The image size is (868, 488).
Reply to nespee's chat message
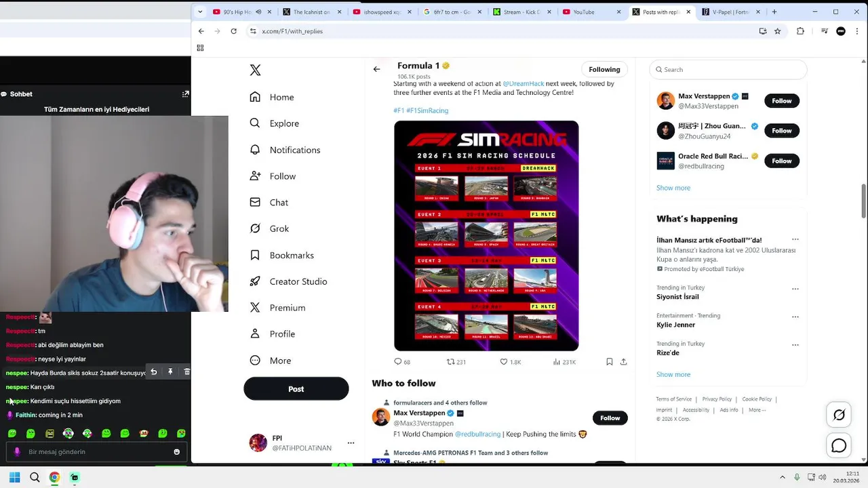[154, 372]
